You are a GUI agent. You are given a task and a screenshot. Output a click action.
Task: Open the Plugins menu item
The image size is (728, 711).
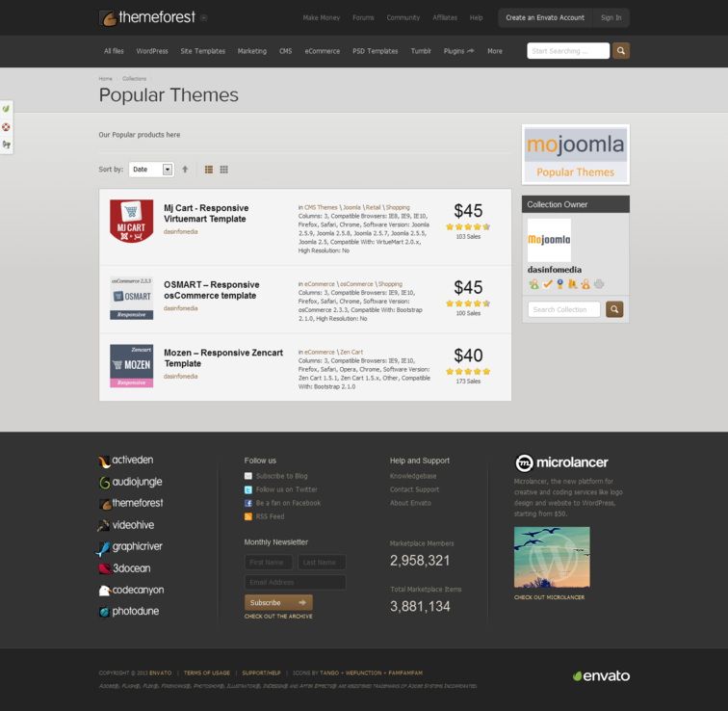coord(458,51)
